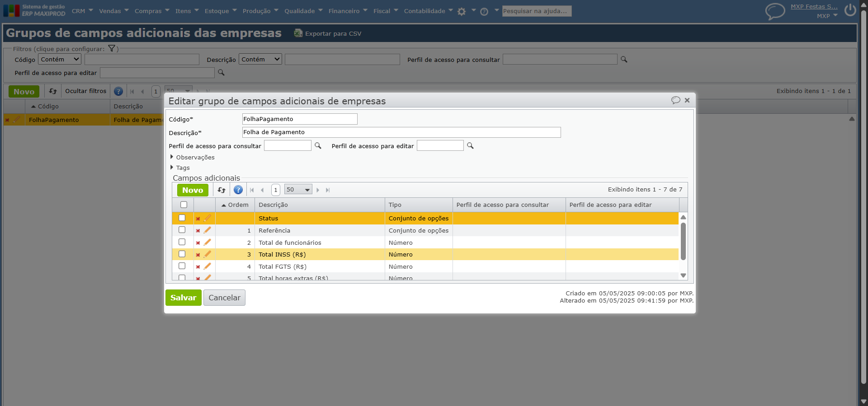Open the filter configuration funnel icon
Screen dimensions: 868x406
[112, 48]
